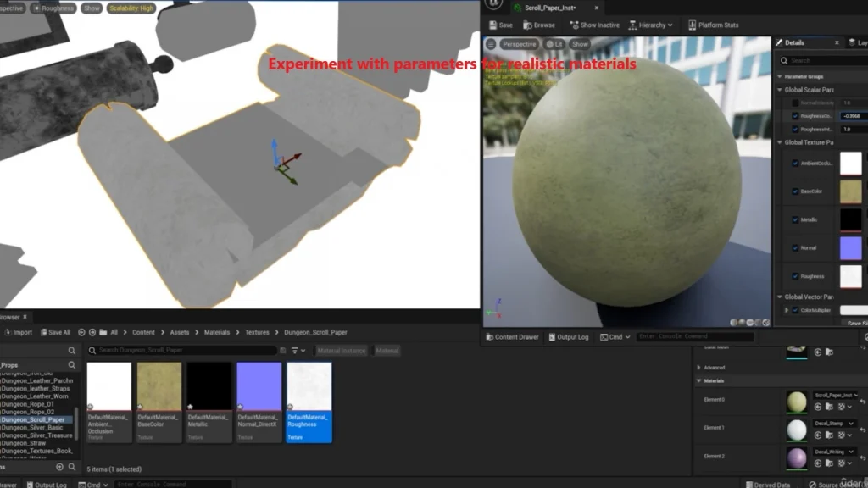Collapse Global Scalar Parameter section
The width and height of the screenshot is (868, 488).
pos(780,90)
